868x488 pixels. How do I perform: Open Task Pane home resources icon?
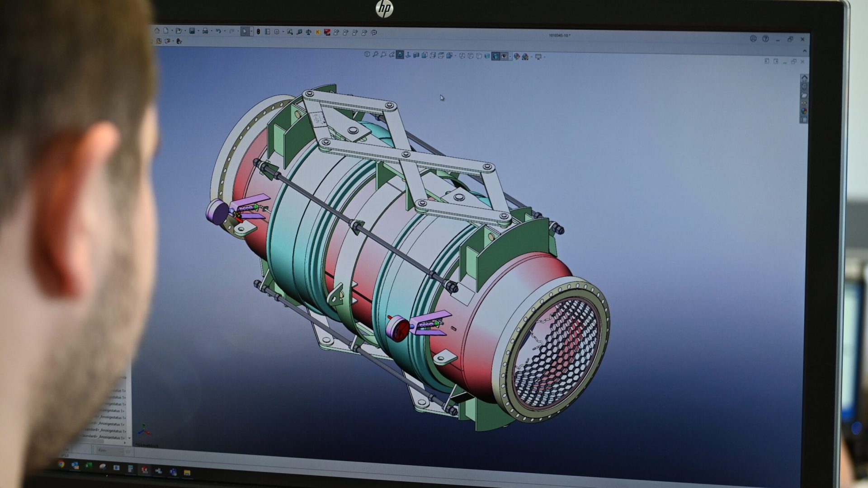tap(804, 79)
